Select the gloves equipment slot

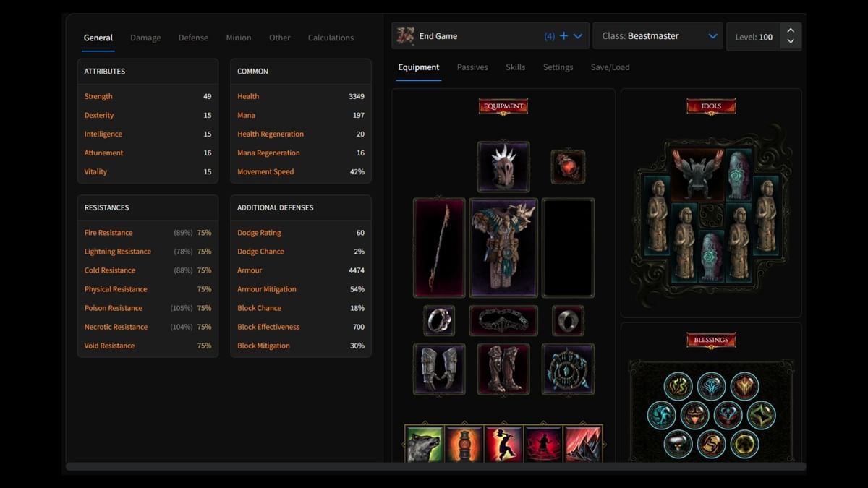(x=439, y=369)
